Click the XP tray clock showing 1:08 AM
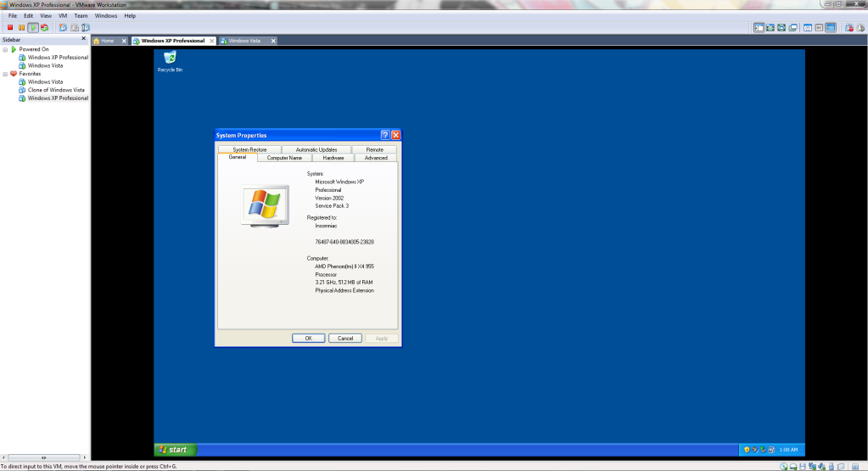This screenshot has width=868, height=471. coord(788,450)
